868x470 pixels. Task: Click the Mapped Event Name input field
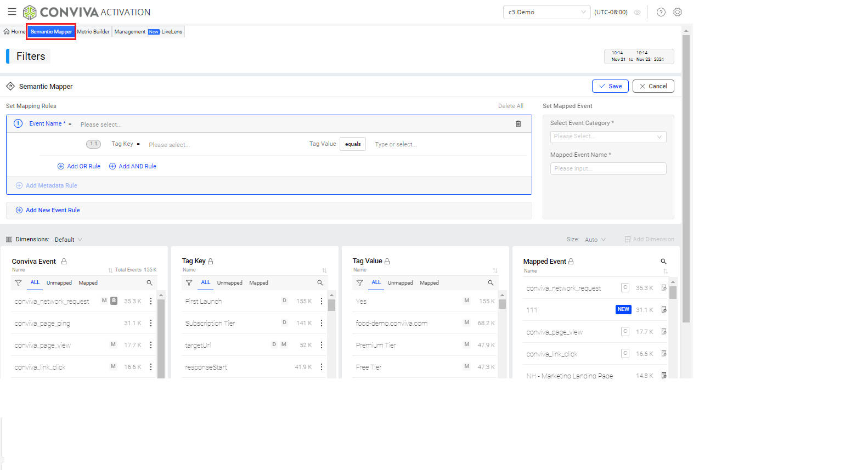coord(608,169)
